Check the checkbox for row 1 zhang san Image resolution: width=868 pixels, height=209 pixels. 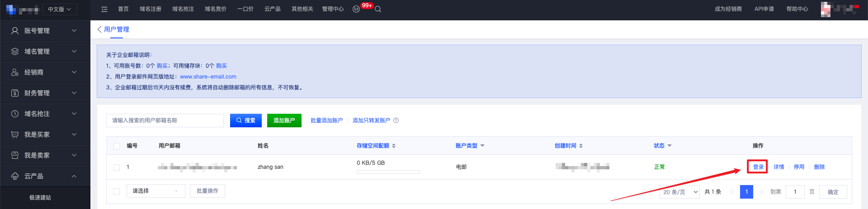tap(117, 167)
